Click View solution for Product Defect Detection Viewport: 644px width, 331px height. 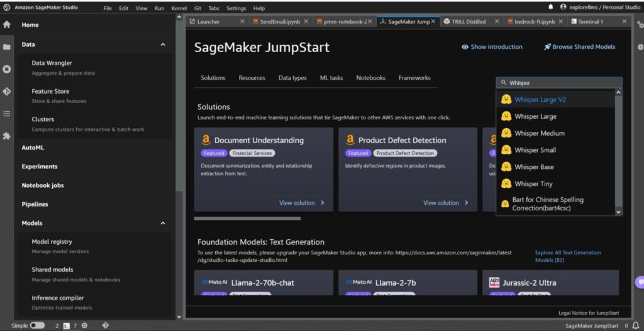pos(446,203)
